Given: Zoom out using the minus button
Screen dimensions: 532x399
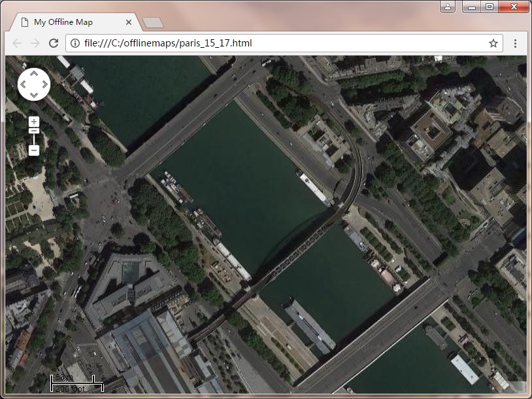Looking at the screenshot, I should [x=34, y=150].
